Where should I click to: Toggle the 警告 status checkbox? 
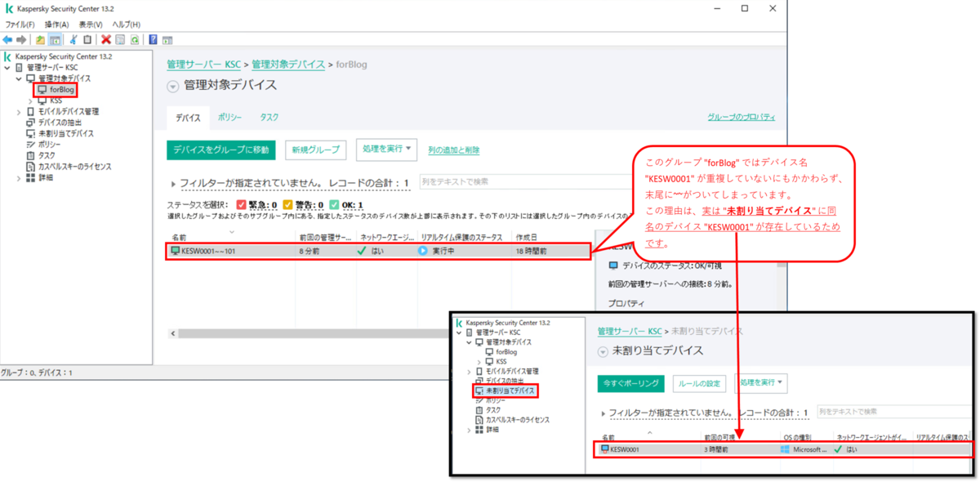pyautogui.click(x=287, y=205)
